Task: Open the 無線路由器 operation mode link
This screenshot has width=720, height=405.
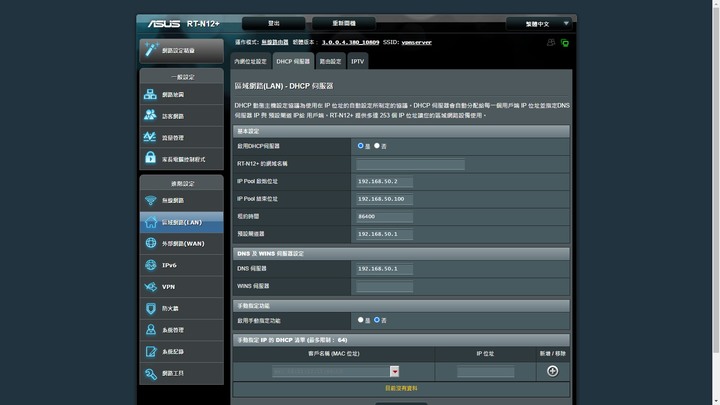Action: click(275, 42)
